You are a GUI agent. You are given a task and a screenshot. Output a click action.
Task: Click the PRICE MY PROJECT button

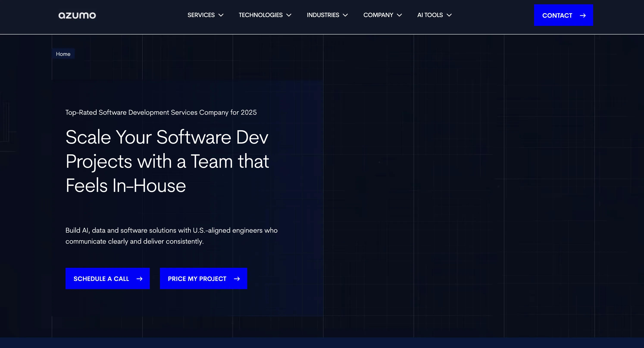203,278
